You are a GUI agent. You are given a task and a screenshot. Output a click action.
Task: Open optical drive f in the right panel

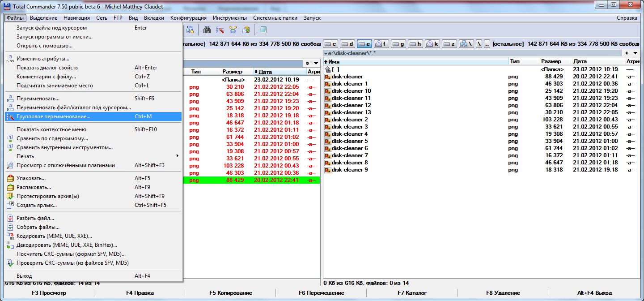[381, 44]
